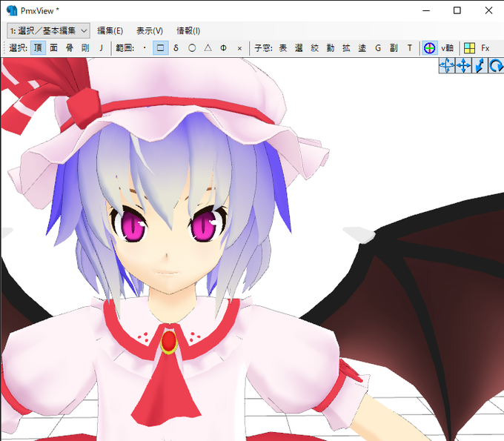Open the 表示(V) menu
Viewport: 504px width, 441px height.
[150, 30]
